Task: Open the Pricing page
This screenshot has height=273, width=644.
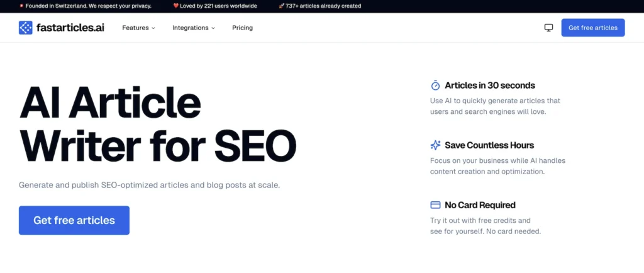Action: [x=242, y=28]
